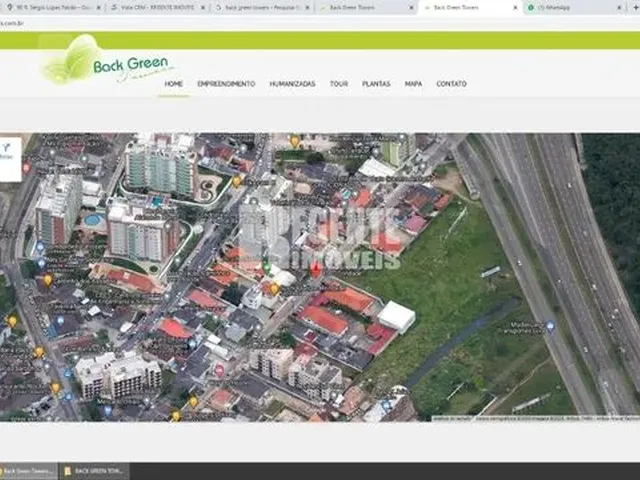The height and width of the screenshot is (480, 640).
Task: Click the Back Green Towers logo
Action: pos(108,61)
